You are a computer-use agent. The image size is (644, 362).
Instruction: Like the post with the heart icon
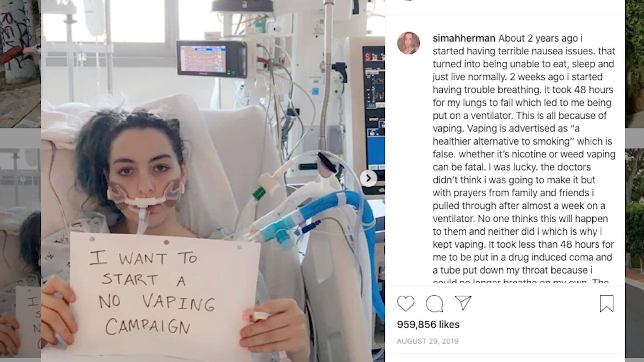click(406, 303)
